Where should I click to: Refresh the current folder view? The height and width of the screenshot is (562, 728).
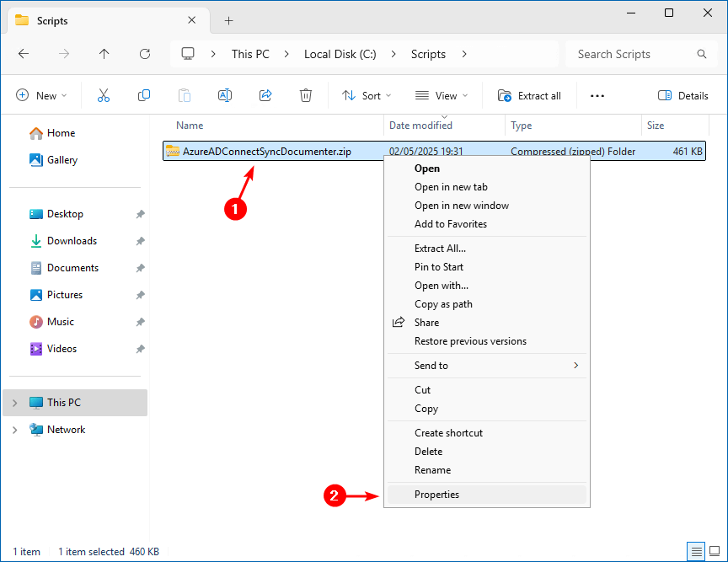pyautogui.click(x=145, y=54)
